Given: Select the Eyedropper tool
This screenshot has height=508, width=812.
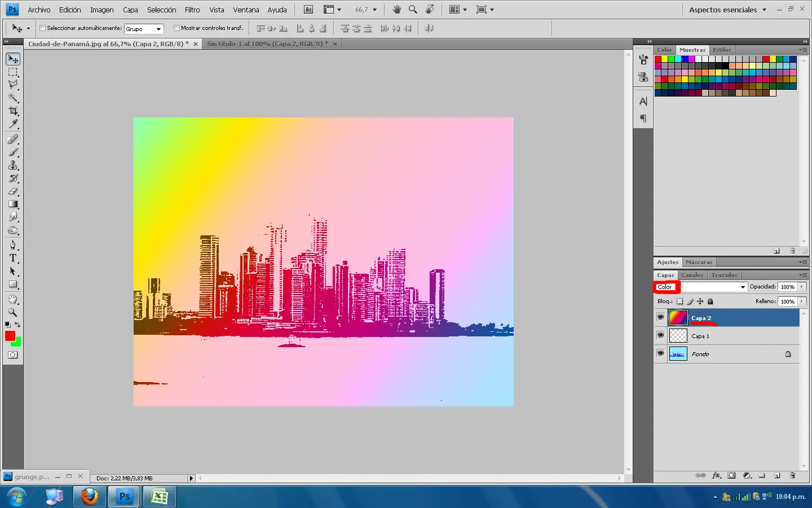Looking at the screenshot, I should point(13,124).
